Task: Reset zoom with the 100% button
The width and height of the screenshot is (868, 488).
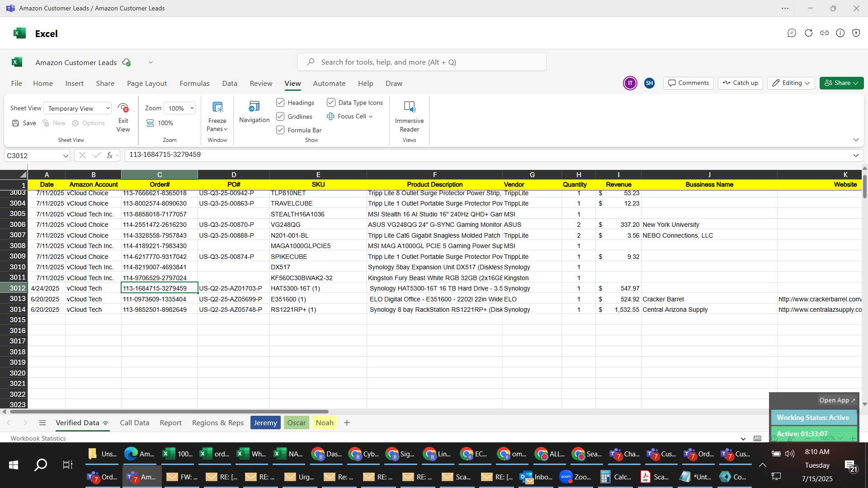Action: (x=160, y=123)
